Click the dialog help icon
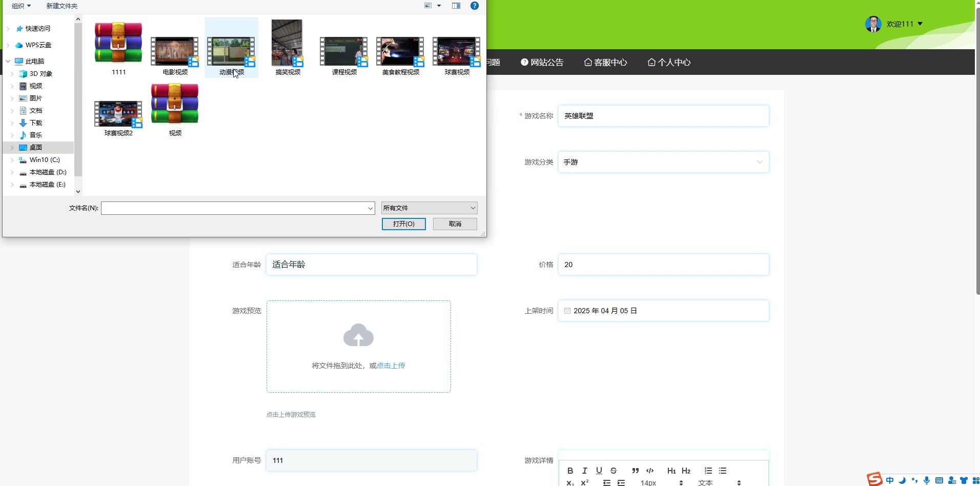Screen dimensions: 980x486 pyautogui.click(x=475, y=6)
